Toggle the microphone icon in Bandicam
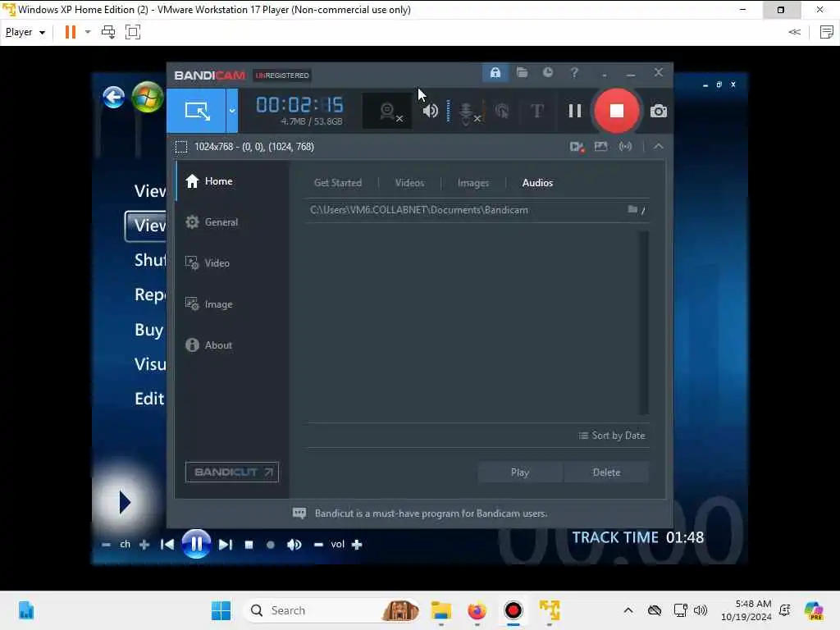The width and height of the screenshot is (840, 630). [x=467, y=112]
